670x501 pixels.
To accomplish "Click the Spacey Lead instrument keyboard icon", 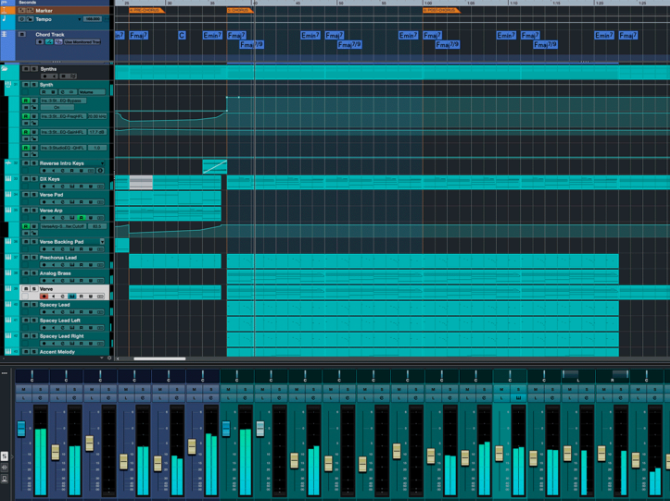I will click(8, 305).
